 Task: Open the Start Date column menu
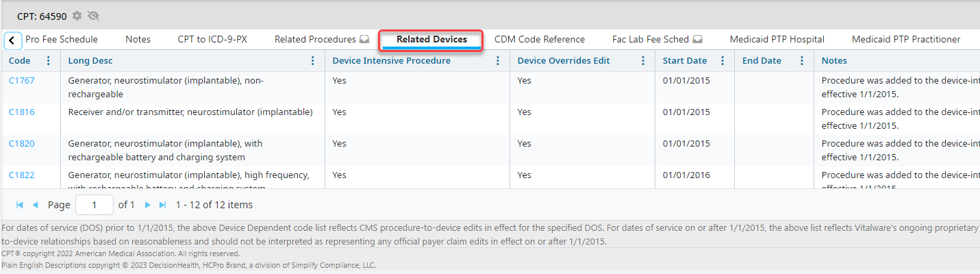[x=722, y=61]
